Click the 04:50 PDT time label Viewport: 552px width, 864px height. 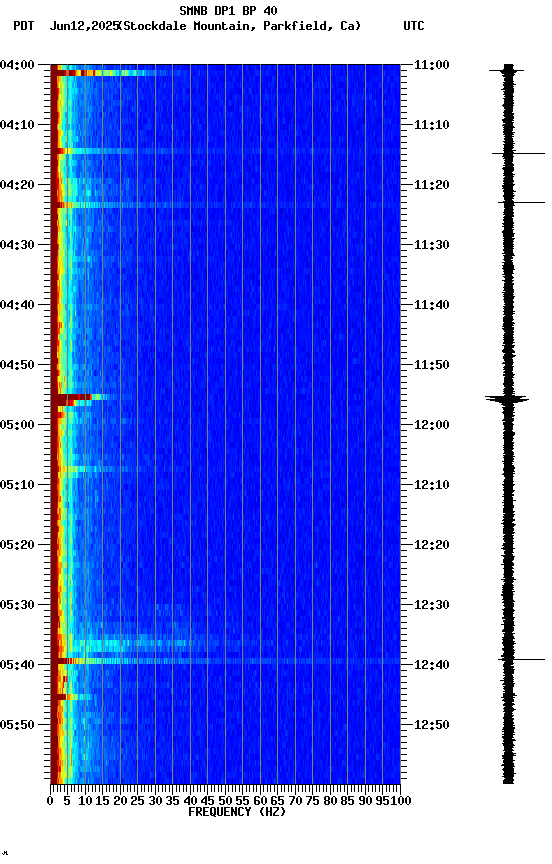pos(17,365)
